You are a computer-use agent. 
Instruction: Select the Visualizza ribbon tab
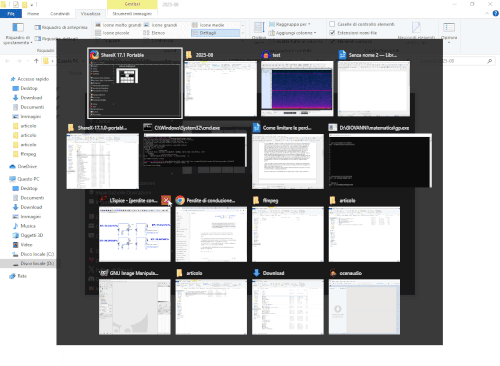[x=91, y=14]
